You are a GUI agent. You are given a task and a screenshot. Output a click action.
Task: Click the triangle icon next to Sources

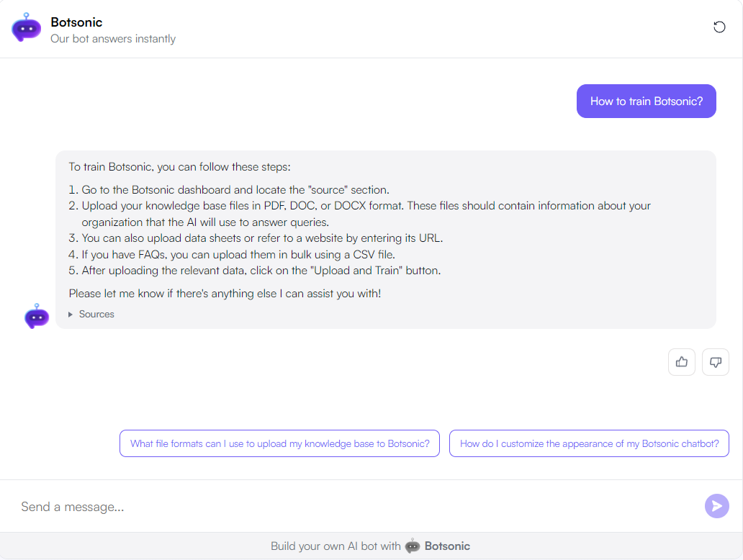tap(70, 314)
